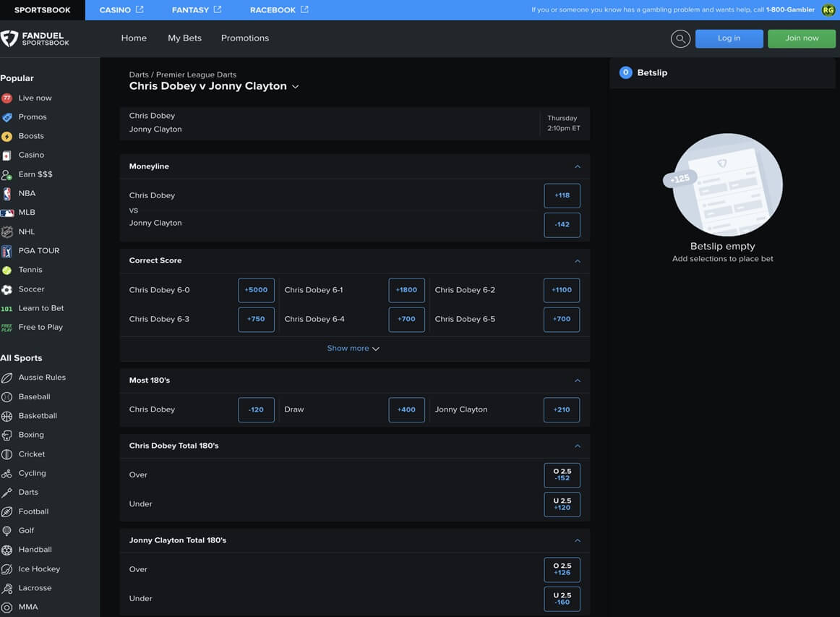This screenshot has width=840, height=617.
Task: Open My Bets menu item
Action: (x=185, y=38)
